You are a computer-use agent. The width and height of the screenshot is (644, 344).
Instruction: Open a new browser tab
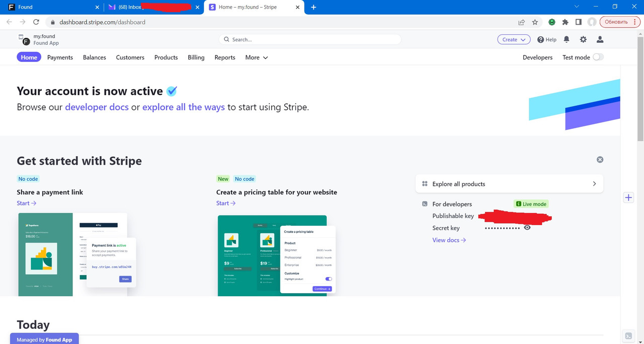(x=313, y=7)
